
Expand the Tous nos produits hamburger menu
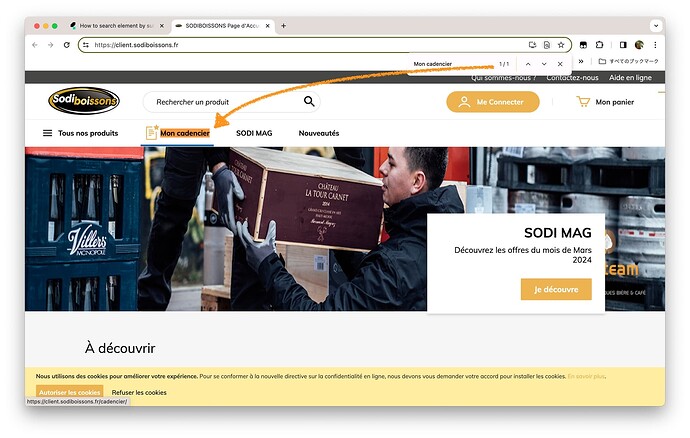(47, 133)
